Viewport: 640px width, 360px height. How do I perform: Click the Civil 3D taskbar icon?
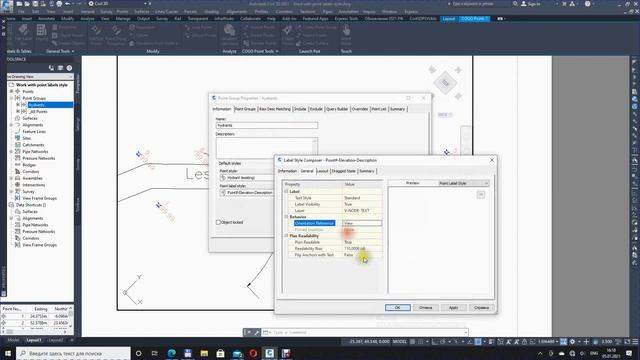pyautogui.click(x=269, y=353)
